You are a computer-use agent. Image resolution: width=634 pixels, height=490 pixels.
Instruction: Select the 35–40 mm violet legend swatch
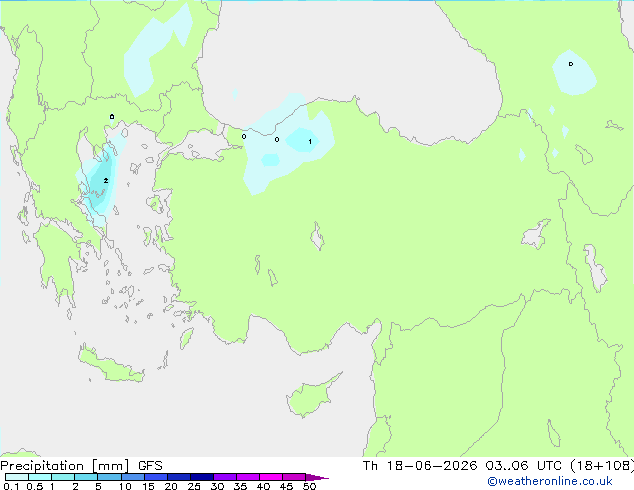[247, 477]
